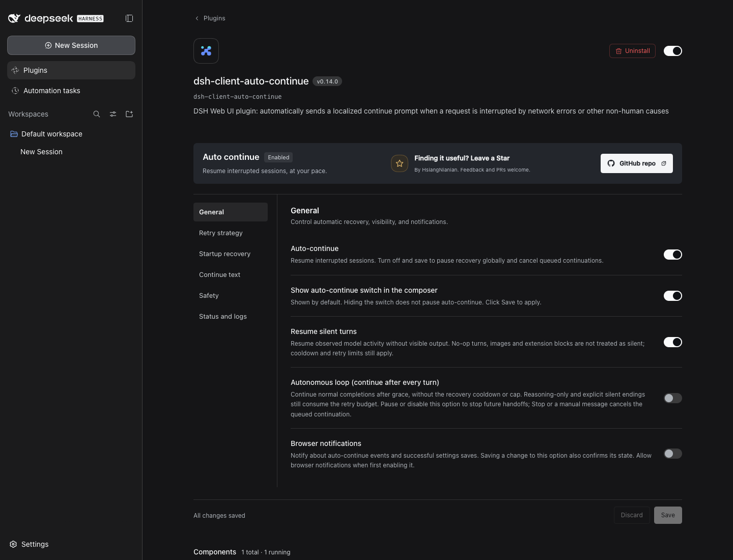This screenshot has width=733, height=560.
Task: Collapse the sidebar panel icon
Action: click(x=129, y=18)
